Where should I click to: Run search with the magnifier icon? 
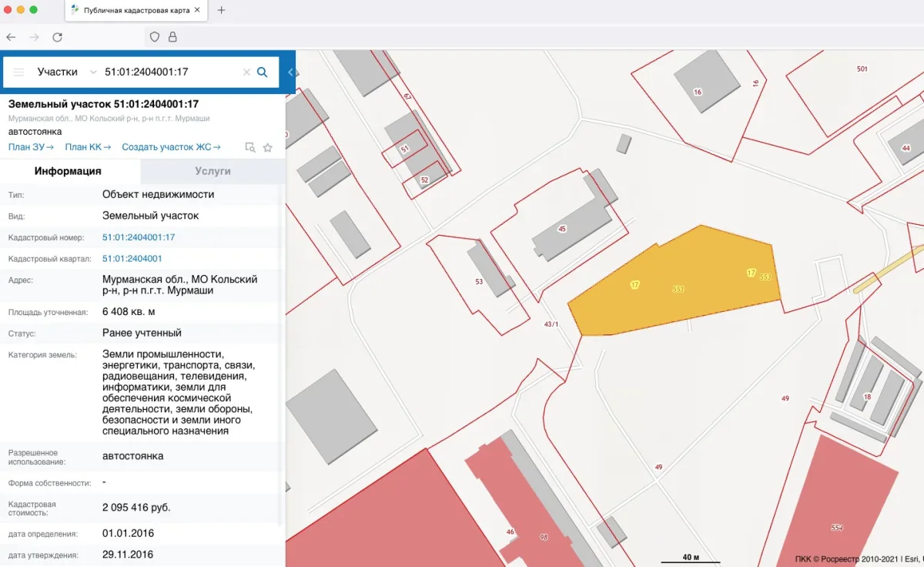tap(262, 72)
